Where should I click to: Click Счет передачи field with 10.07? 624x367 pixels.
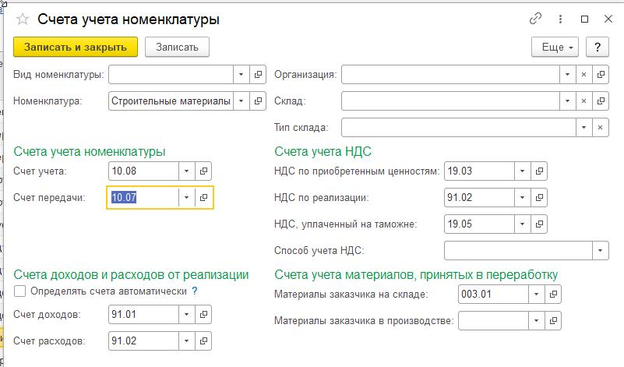pos(143,197)
